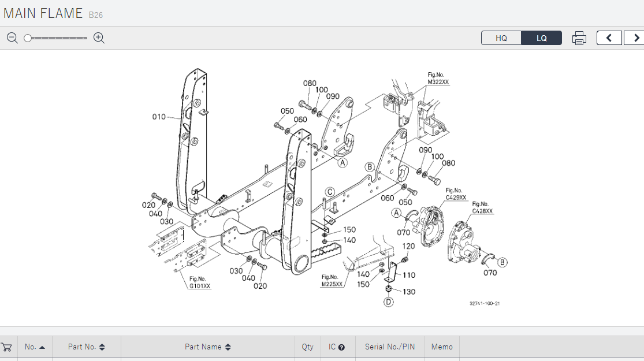The width and height of the screenshot is (644, 361).
Task: Select part callout 010 in diagram
Action: coord(159,117)
